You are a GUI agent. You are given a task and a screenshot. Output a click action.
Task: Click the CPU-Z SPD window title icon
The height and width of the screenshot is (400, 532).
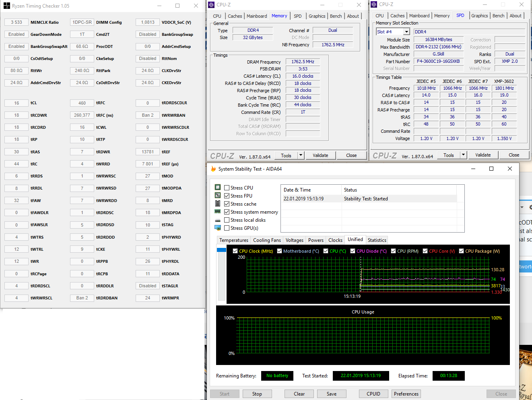(x=374, y=4)
